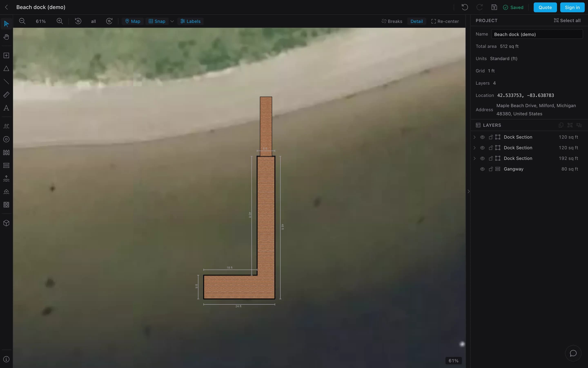Open the chat support bubble

(573, 353)
